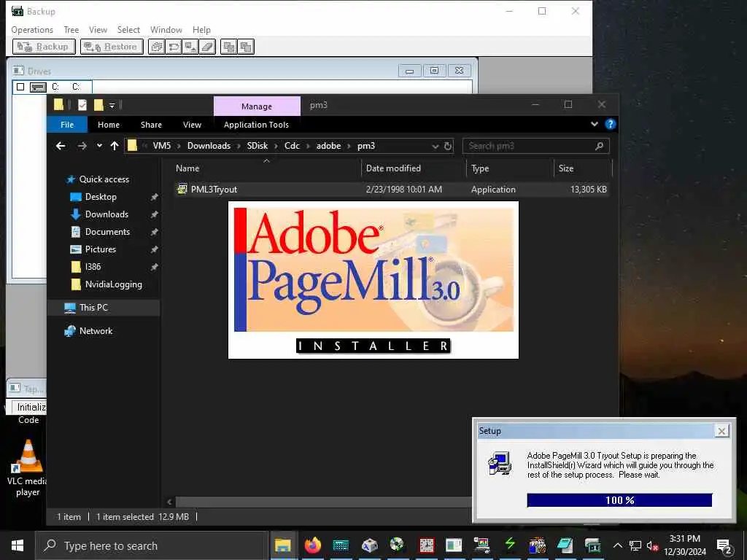Open the View ribbon tab in Explorer
This screenshot has height=560, width=747.
coord(192,124)
